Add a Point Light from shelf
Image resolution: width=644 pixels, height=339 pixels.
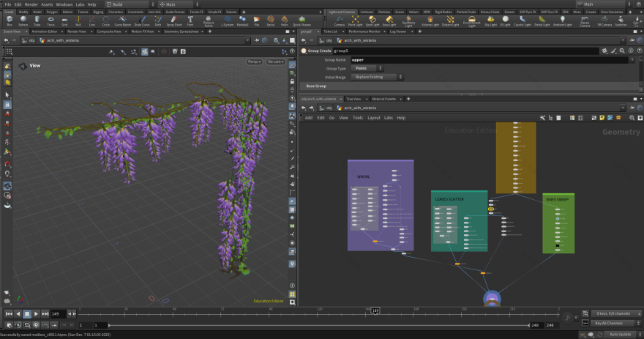pyautogui.click(x=355, y=21)
